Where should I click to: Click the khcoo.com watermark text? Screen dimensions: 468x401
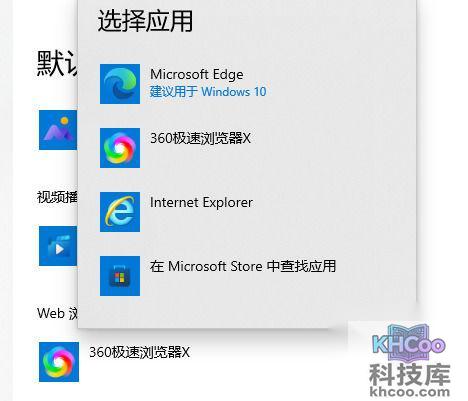click(x=410, y=391)
